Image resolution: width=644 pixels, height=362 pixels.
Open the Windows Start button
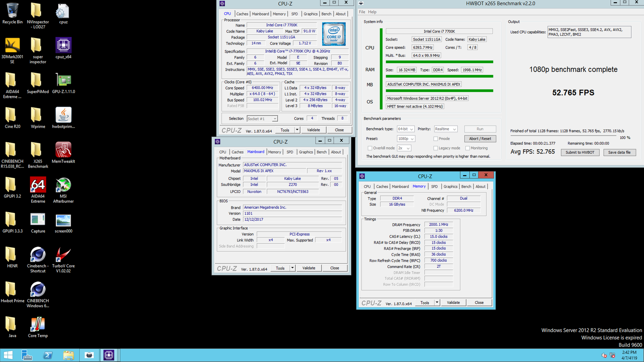pyautogui.click(x=8, y=355)
